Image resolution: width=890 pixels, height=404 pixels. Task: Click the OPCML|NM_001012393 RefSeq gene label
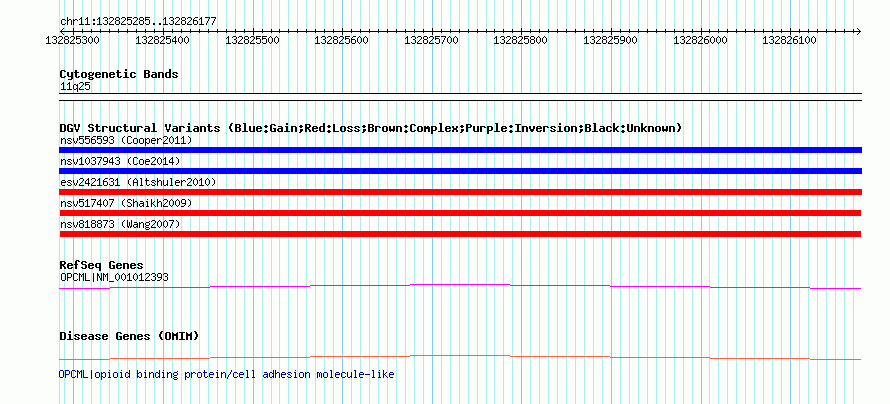[114, 277]
